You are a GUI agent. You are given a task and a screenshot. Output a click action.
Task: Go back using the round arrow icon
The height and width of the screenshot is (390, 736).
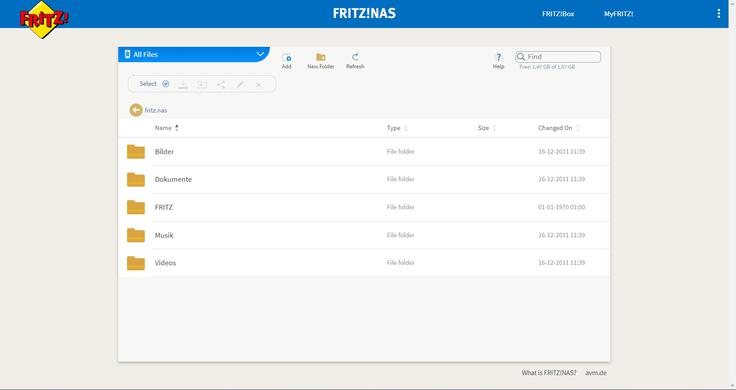[136, 110]
